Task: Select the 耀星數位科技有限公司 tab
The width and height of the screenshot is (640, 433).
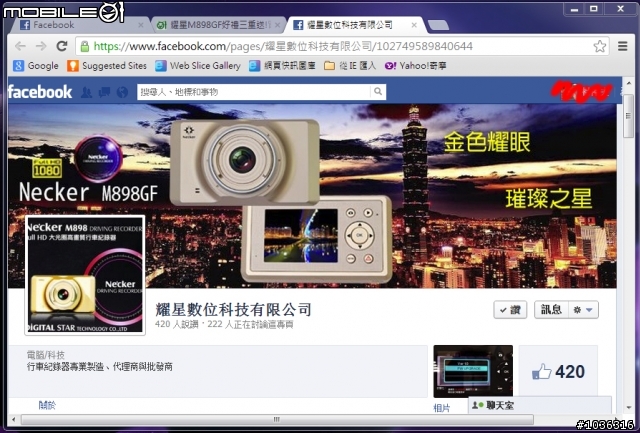Action: [355, 25]
